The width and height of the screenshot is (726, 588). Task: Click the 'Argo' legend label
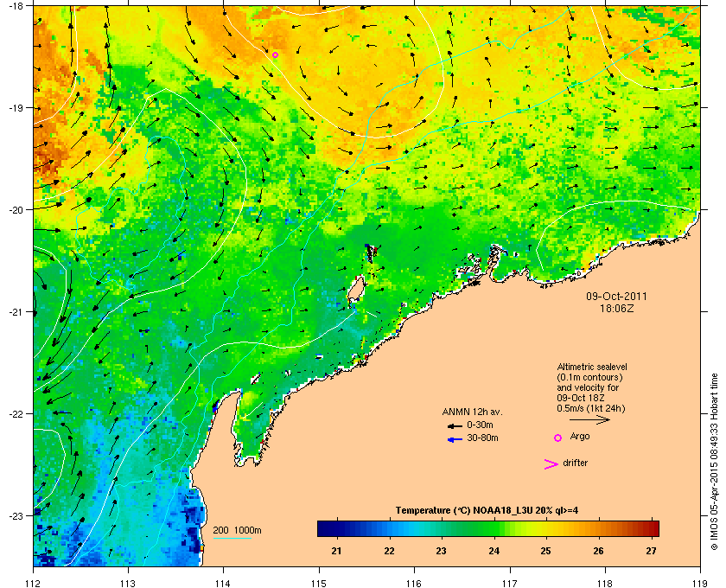click(x=580, y=437)
